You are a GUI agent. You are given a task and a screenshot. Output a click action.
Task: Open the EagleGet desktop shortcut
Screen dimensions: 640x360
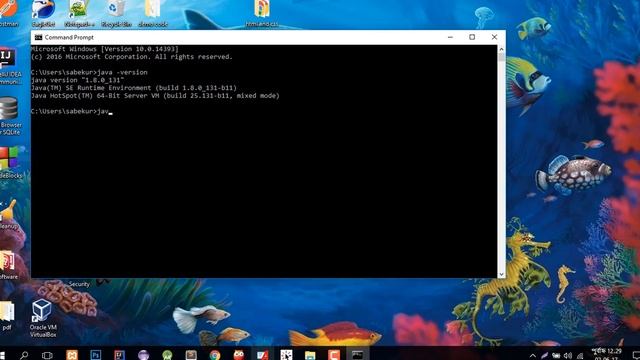43,13
